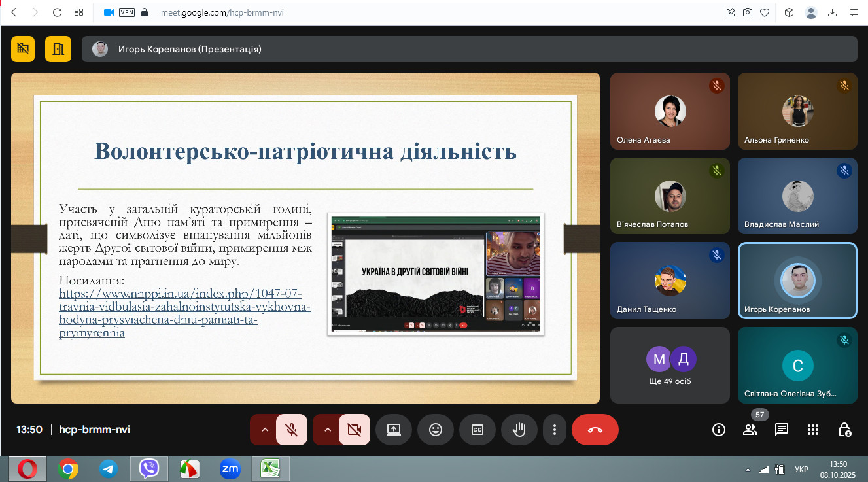Open the activities grid icon

813,430
